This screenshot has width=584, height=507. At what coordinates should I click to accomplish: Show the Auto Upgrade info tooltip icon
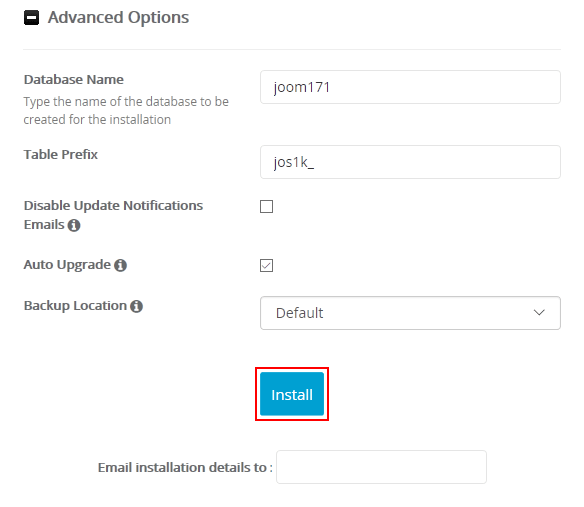point(120,265)
